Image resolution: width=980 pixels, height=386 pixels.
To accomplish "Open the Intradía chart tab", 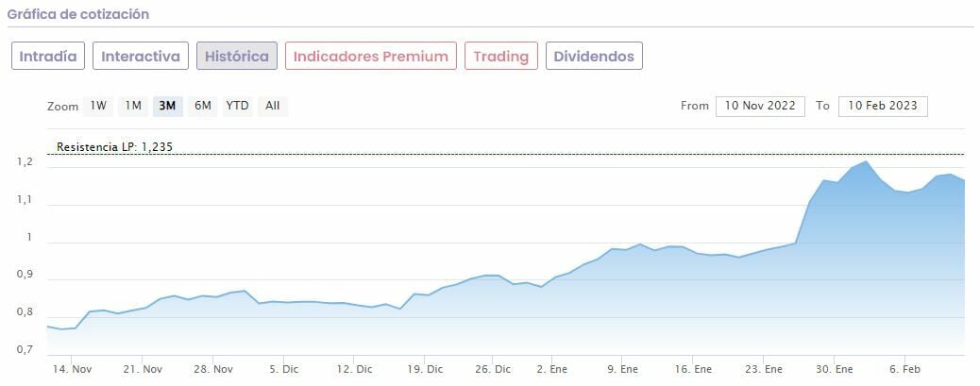I will coord(49,57).
